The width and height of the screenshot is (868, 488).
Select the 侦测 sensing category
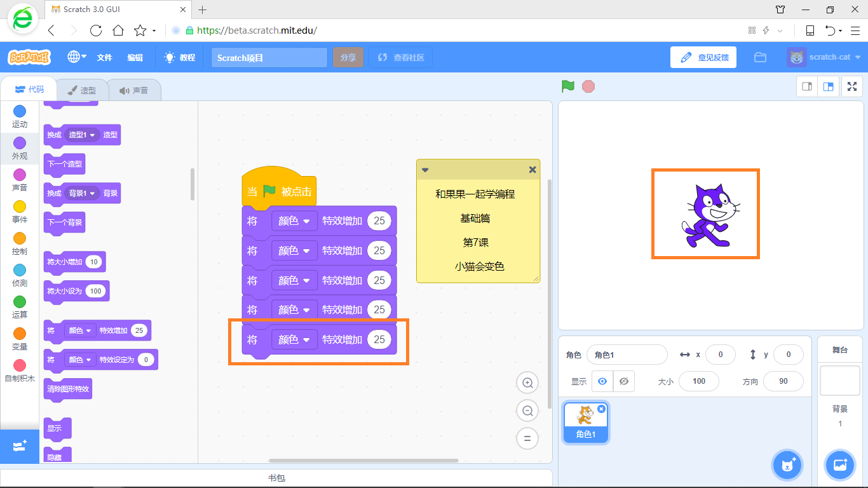20,276
